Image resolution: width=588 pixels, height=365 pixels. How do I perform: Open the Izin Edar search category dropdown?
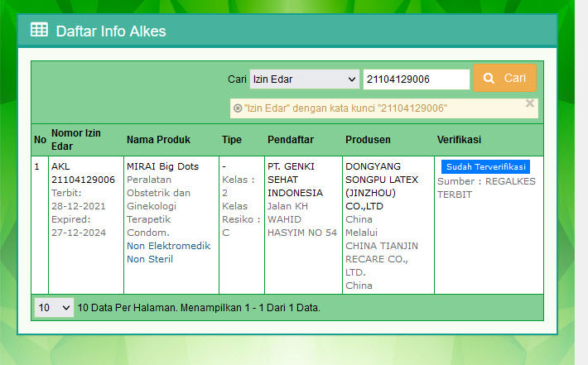(305, 79)
